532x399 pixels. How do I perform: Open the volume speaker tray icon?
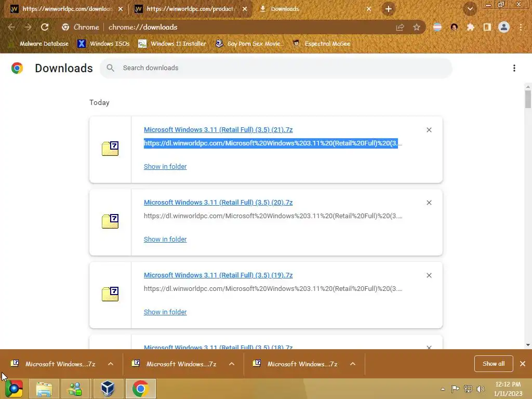click(x=481, y=389)
